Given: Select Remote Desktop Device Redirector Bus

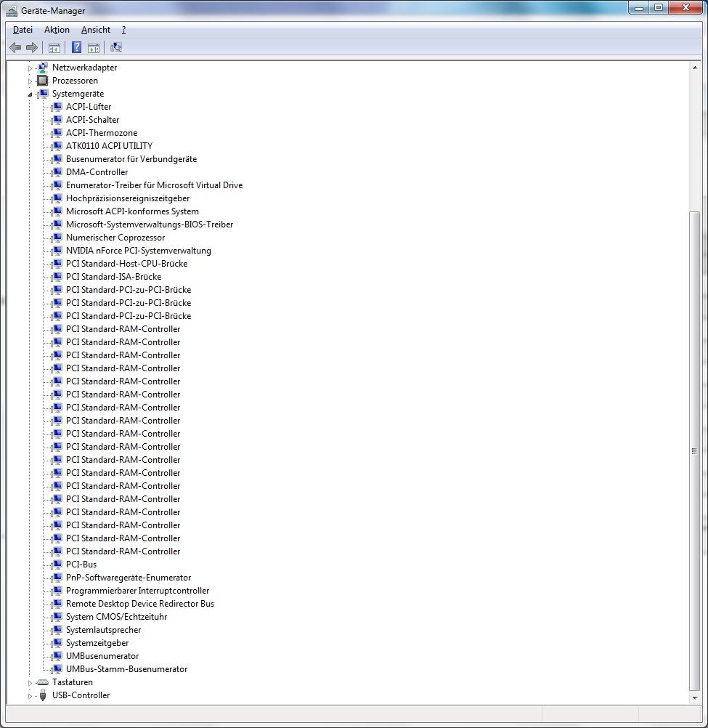Looking at the screenshot, I should coord(140,604).
